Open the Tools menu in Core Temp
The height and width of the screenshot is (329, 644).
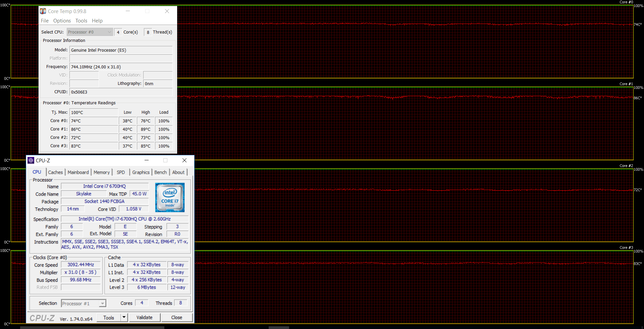click(81, 21)
